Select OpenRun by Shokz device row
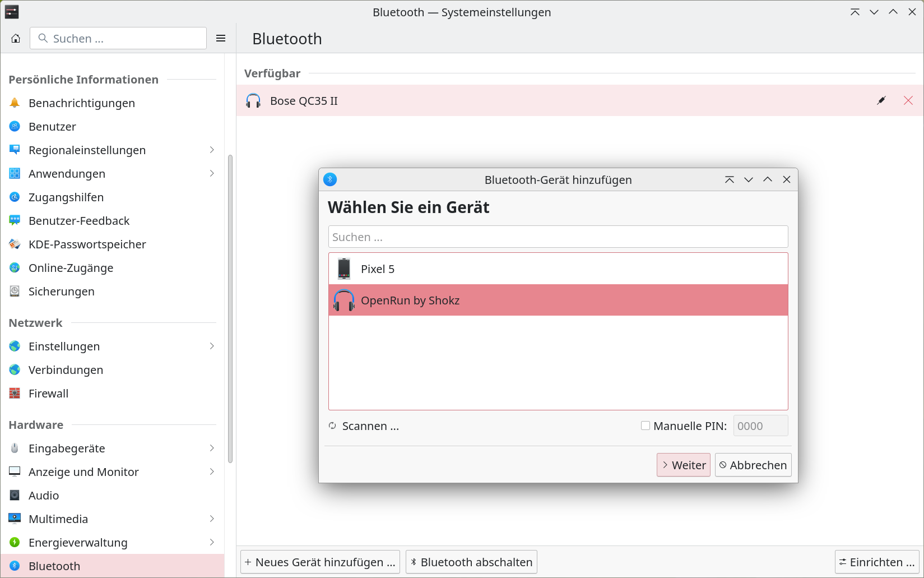Image resolution: width=924 pixels, height=578 pixels. [558, 300]
